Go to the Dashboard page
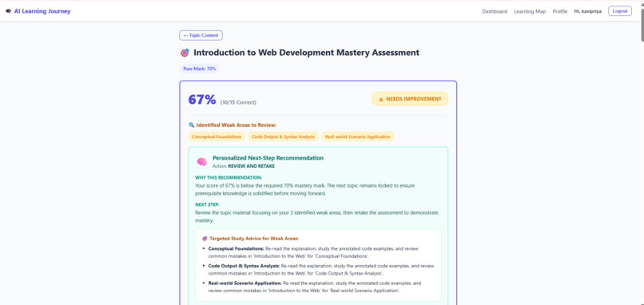The image size is (644, 305). (x=495, y=11)
